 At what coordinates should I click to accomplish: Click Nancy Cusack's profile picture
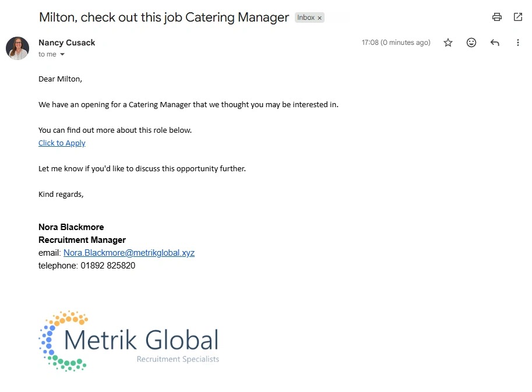[17, 48]
